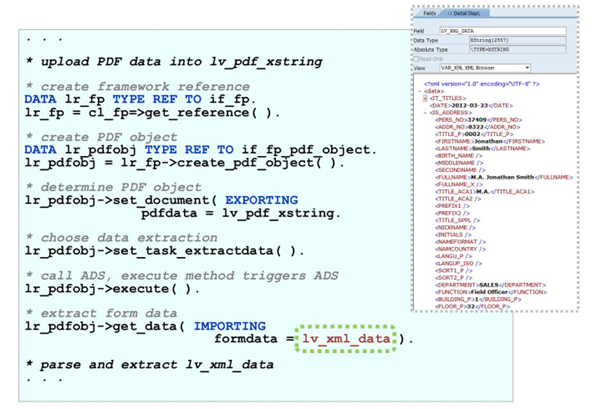Collapse the data root XML node

[419, 90]
